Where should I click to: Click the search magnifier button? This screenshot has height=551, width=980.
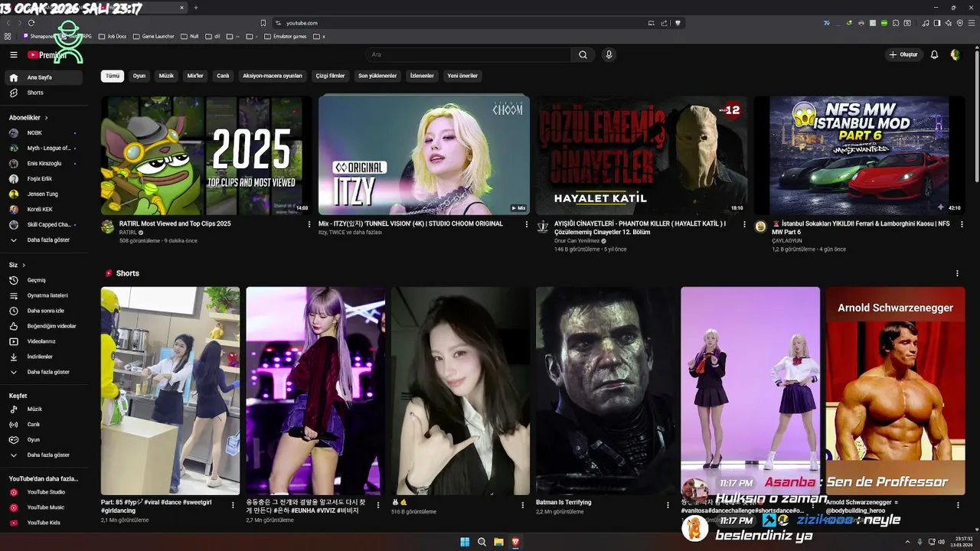(x=583, y=54)
